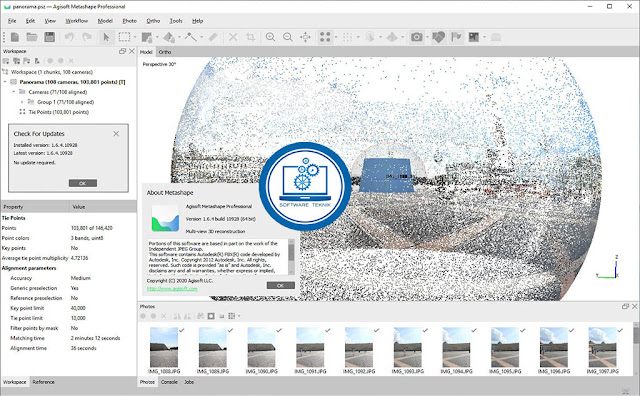Viewport: 640px width, 396px height.
Task: Select the Resize region tool icon
Action: 147,37
